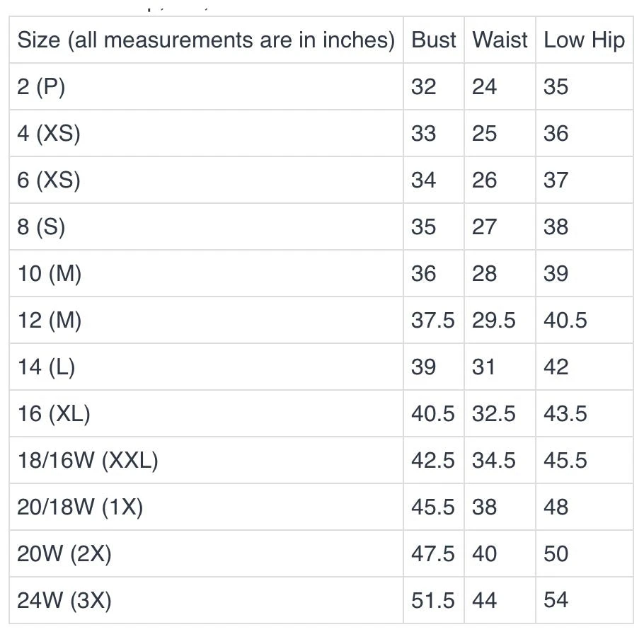644x644 pixels.
Task: Click the 8 (S) size cell
Action: [41, 227]
